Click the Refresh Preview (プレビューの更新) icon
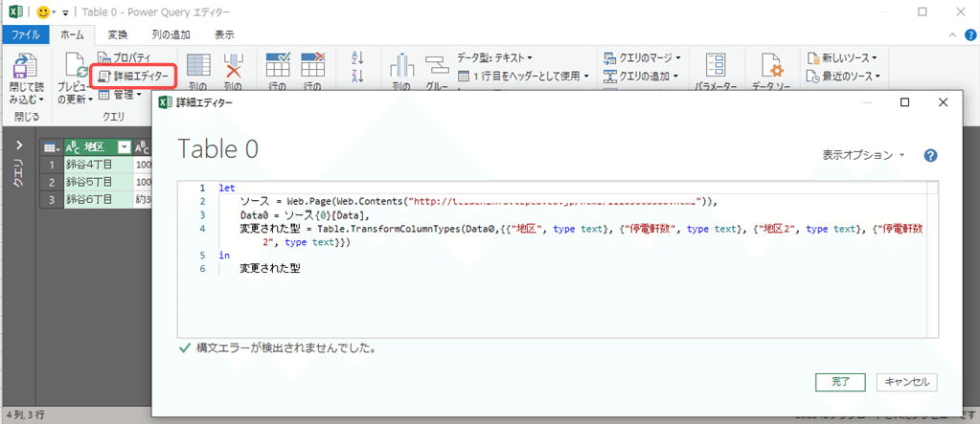 click(77, 66)
